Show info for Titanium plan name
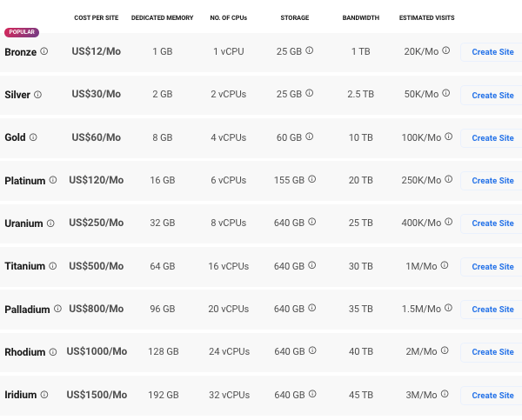Screen dimensions: 522x420 coord(51,266)
